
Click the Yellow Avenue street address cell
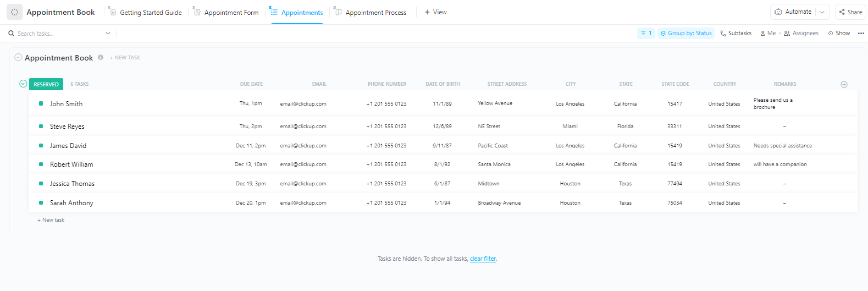(495, 103)
